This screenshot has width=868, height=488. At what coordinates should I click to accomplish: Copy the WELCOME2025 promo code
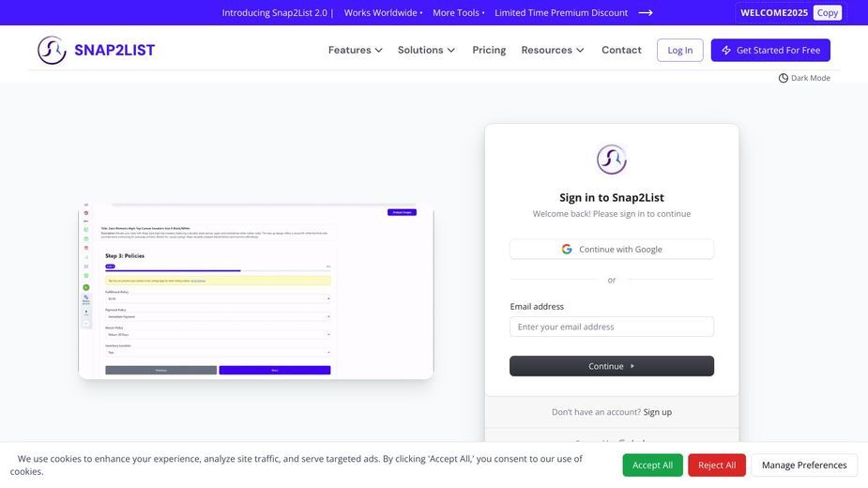click(827, 13)
